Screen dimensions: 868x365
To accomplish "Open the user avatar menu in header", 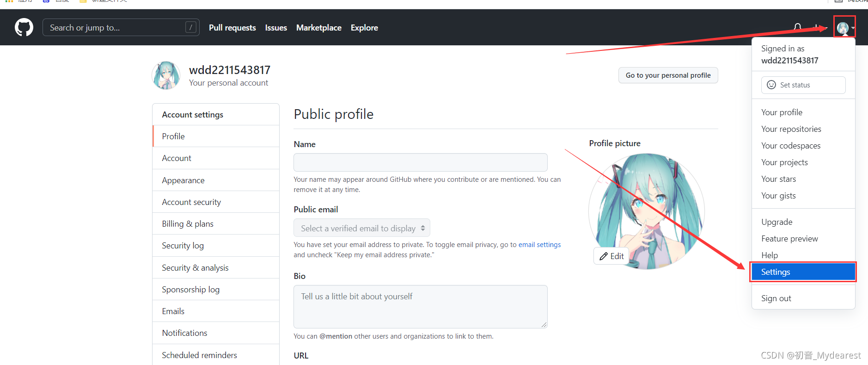I will click(x=844, y=28).
